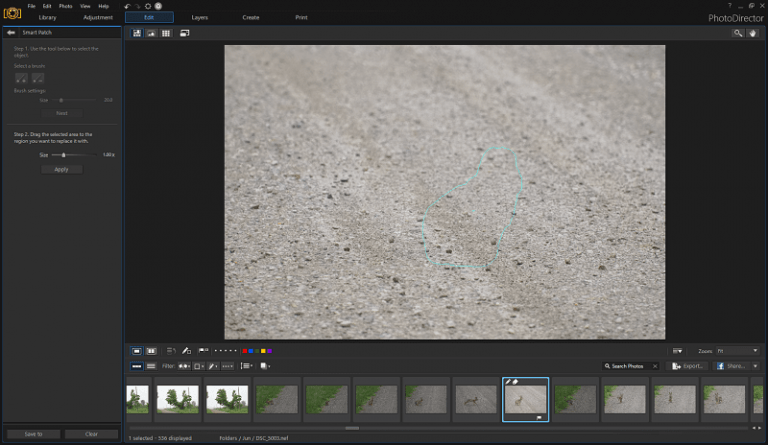
Task: Switch to the Create tab
Action: (x=251, y=18)
